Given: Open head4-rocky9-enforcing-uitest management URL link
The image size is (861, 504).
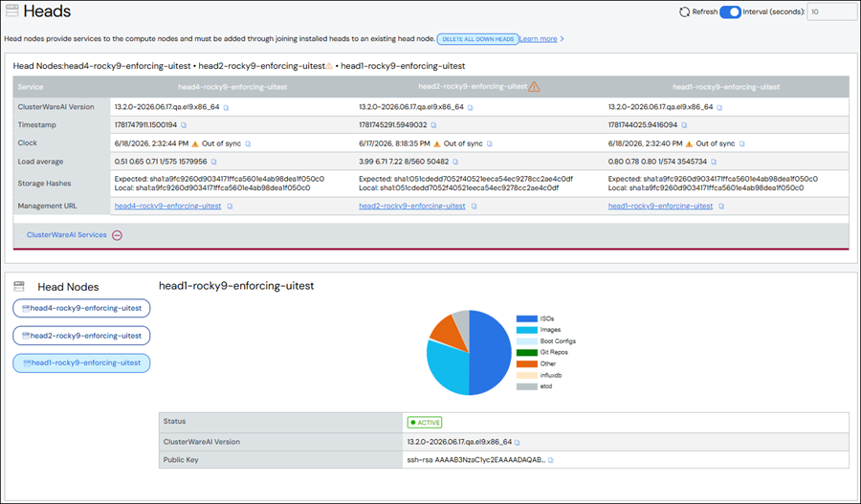Looking at the screenshot, I should click(x=167, y=206).
